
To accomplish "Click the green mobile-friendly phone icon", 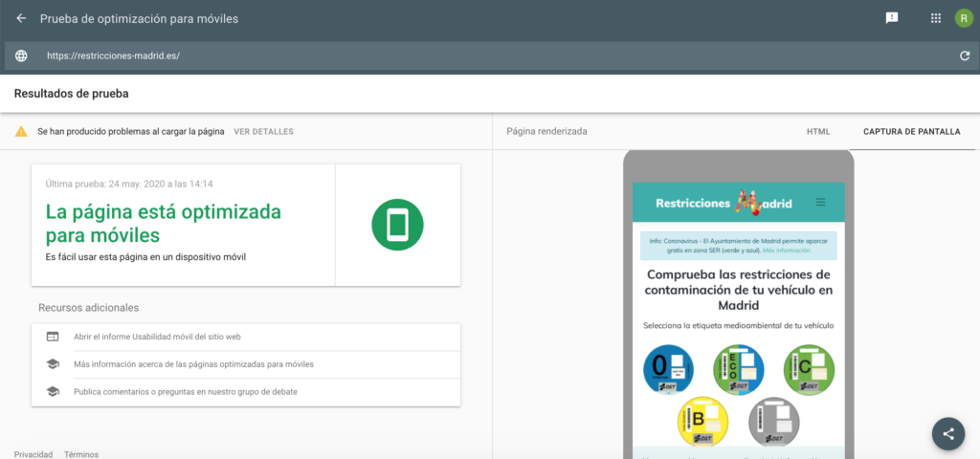I will [397, 226].
